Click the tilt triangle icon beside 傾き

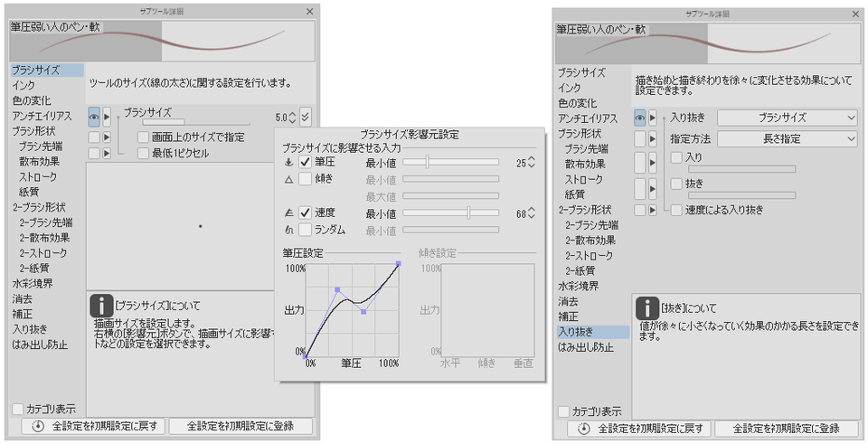pyautogui.click(x=288, y=179)
